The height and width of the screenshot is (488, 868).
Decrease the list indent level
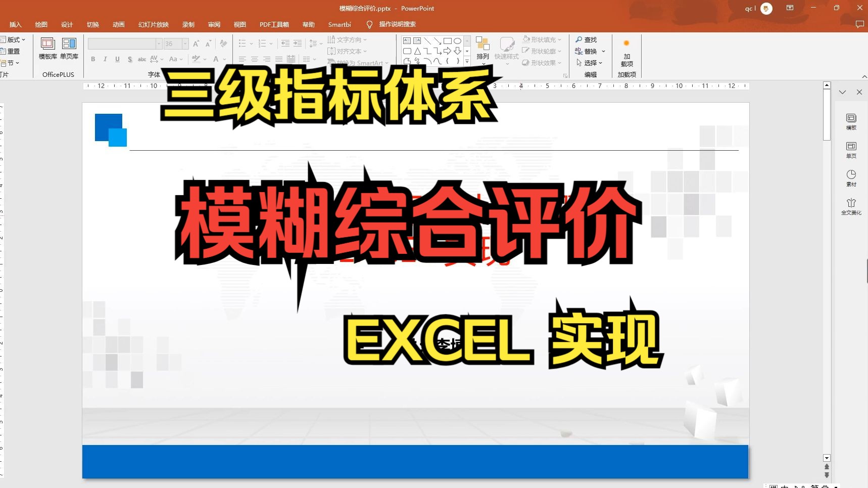point(285,44)
